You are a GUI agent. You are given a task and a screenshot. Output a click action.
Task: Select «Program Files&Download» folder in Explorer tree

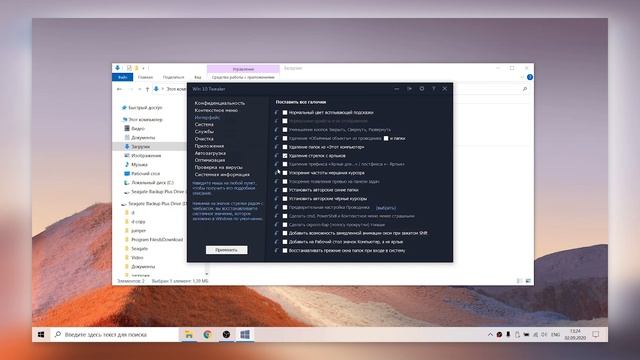157,240
